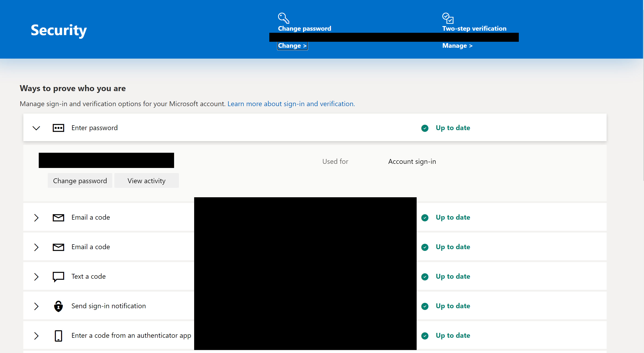
Task: Click the Change password inline button
Action: coord(80,180)
